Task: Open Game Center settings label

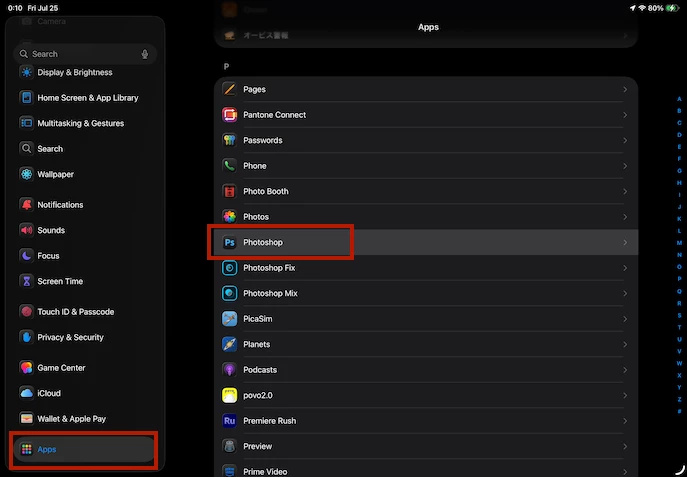Action: pos(61,368)
